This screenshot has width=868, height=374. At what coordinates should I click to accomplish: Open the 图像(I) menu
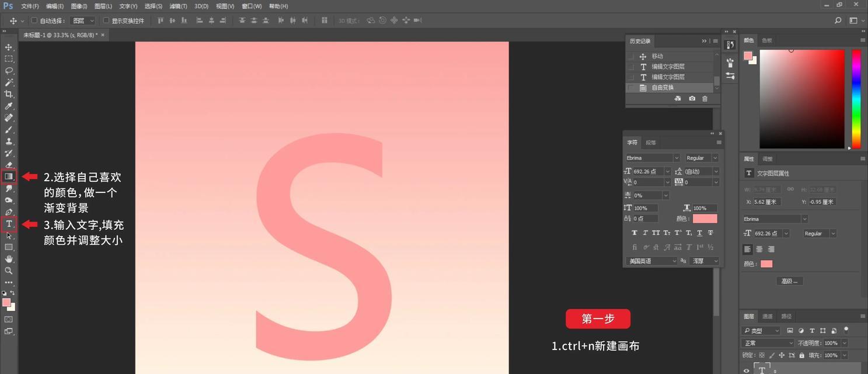(79, 6)
